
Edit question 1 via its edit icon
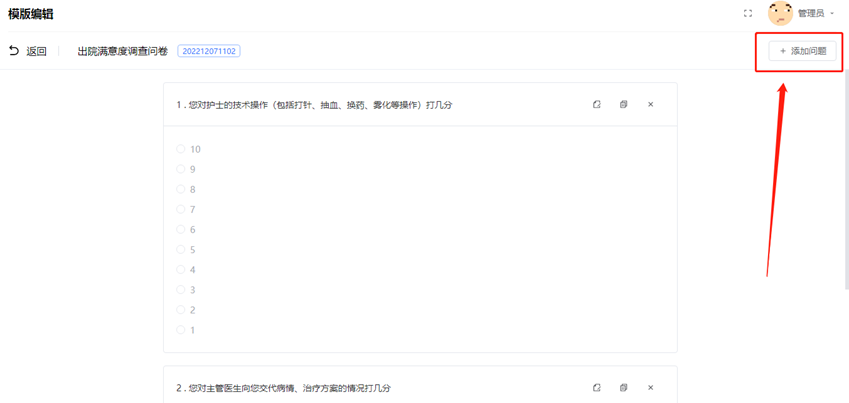[x=597, y=105]
